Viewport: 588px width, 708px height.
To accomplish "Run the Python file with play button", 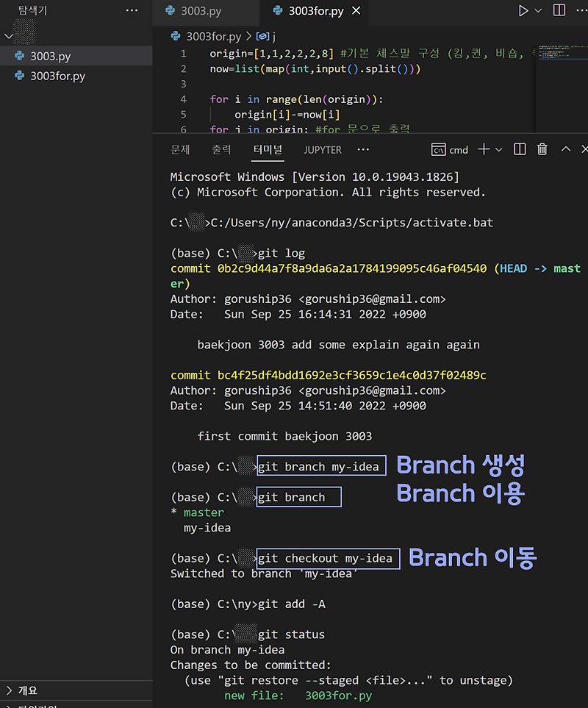I will tap(523, 10).
